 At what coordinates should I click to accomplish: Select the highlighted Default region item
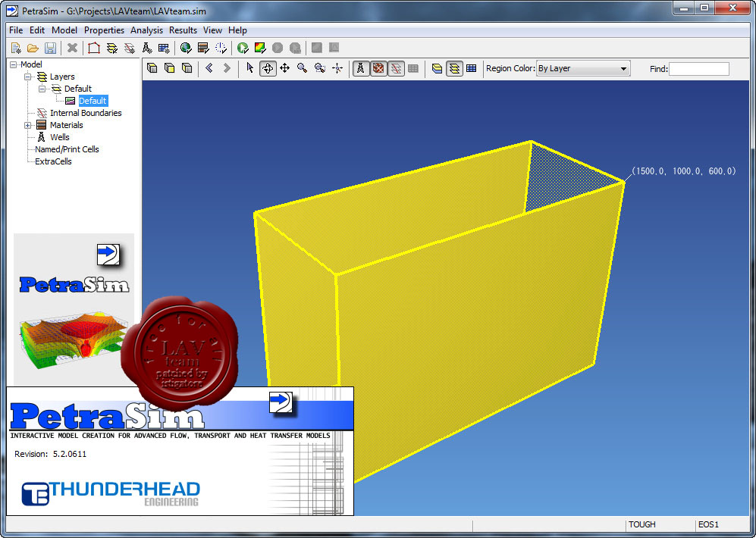click(93, 101)
